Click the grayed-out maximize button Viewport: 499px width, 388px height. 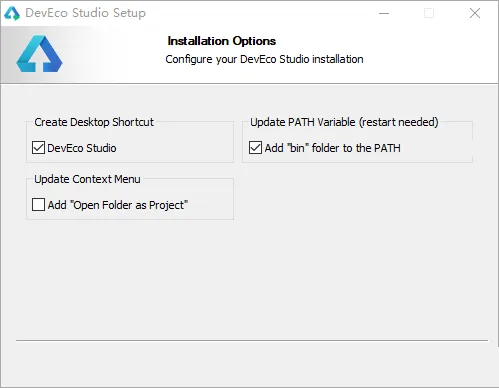tap(429, 13)
